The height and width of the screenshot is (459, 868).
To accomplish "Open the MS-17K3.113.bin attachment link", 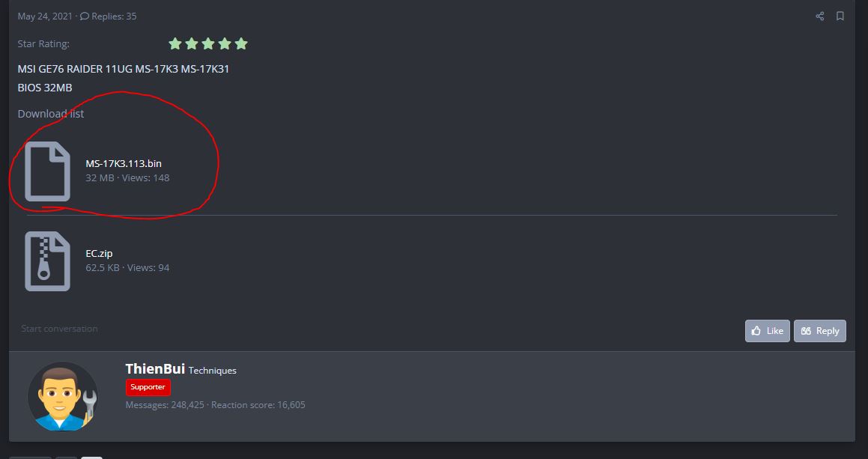I will pyautogui.click(x=124, y=163).
